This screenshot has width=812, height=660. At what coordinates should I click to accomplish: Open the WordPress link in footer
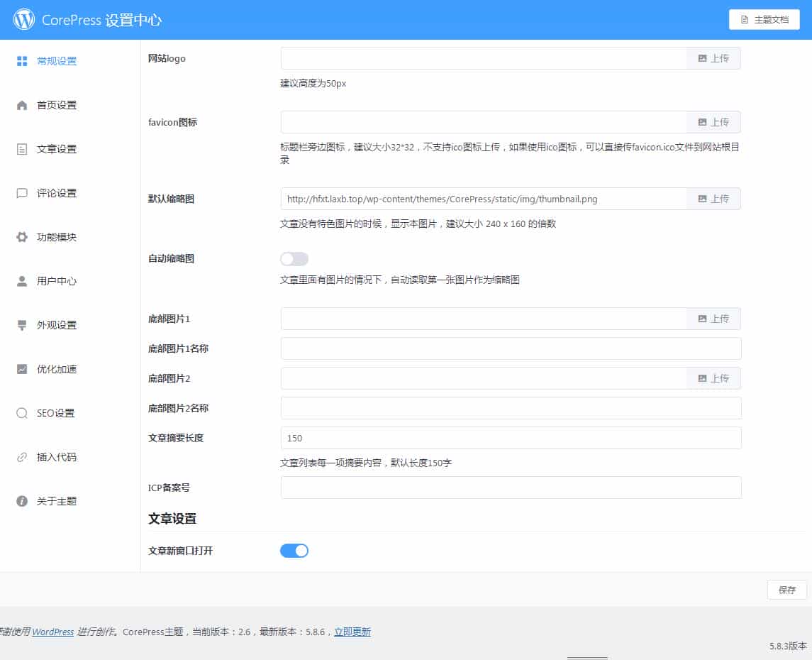pyautogui.click(x=52, y=632)
